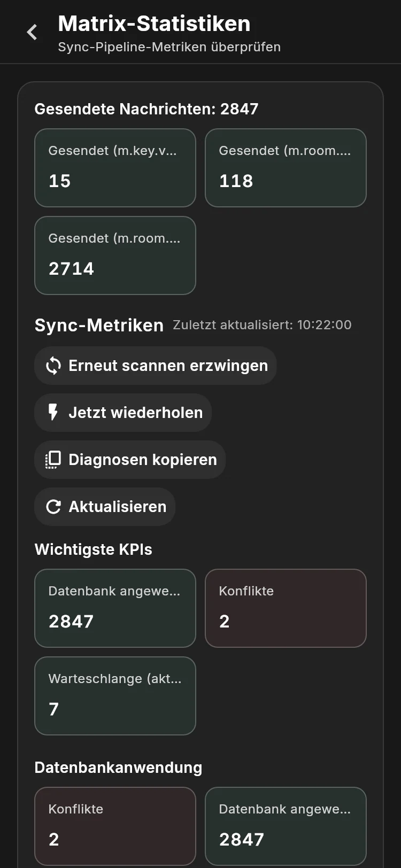Open the Gesendet (m.key.v... card showing 15

coord(115,168)
